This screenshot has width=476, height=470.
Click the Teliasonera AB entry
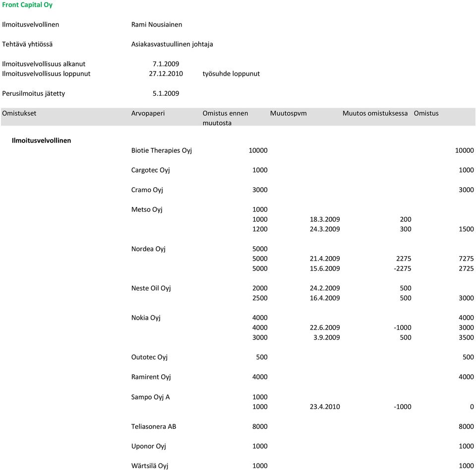tap(153, 426)
